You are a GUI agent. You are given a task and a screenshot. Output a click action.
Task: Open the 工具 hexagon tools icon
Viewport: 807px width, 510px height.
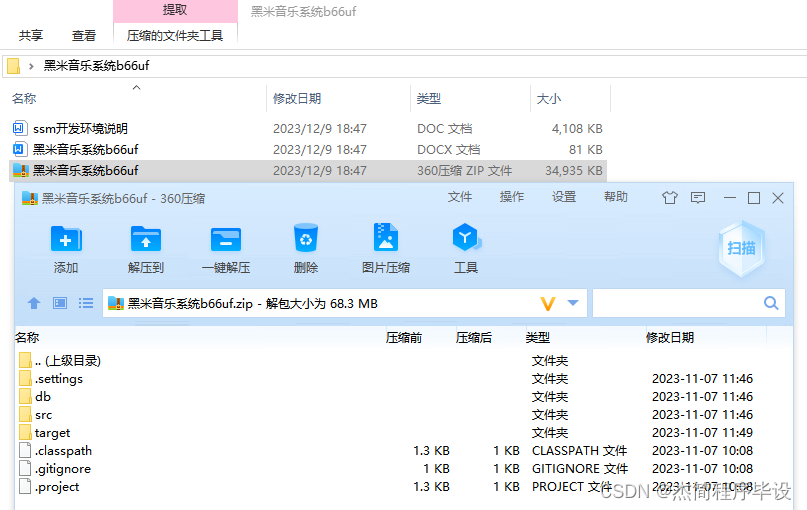point(466,237)
